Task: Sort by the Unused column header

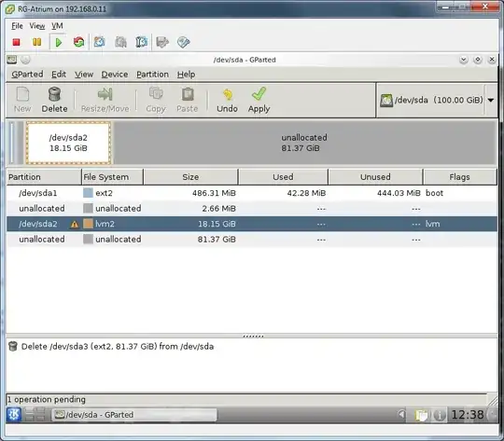Action: coord(375,177)
